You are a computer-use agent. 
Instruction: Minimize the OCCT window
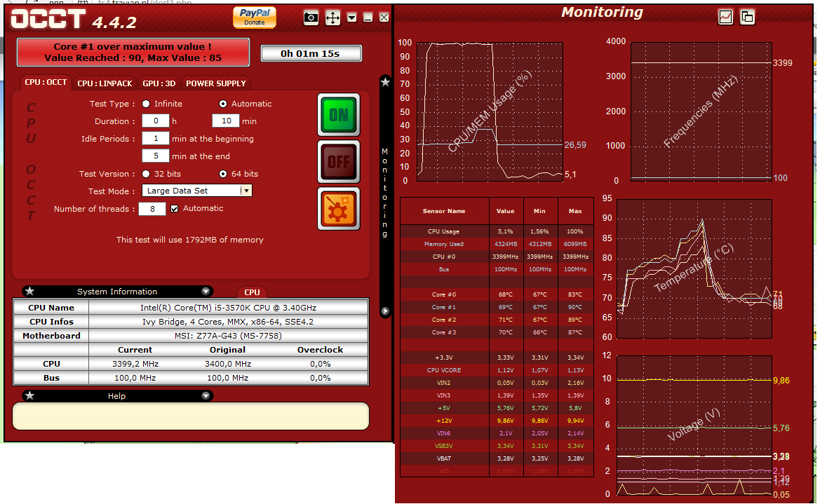pos(368,18)
